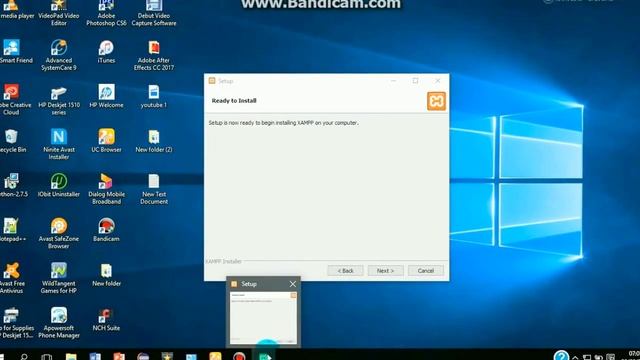This screenshot has width=640, height=360.
Task: Open Debut Video Capture Software shortcut
Action: click(154, 13)
